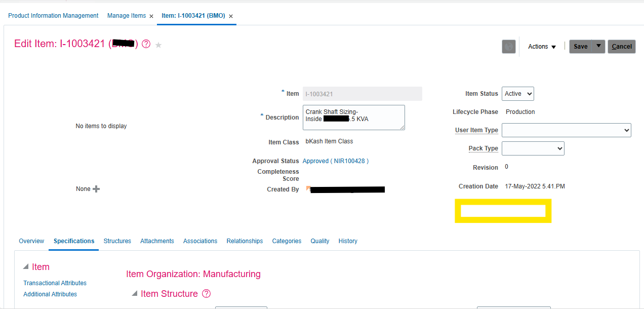Click the 'No items to display' text
This screenshot has width=644, height=309.
click(101, 126)
